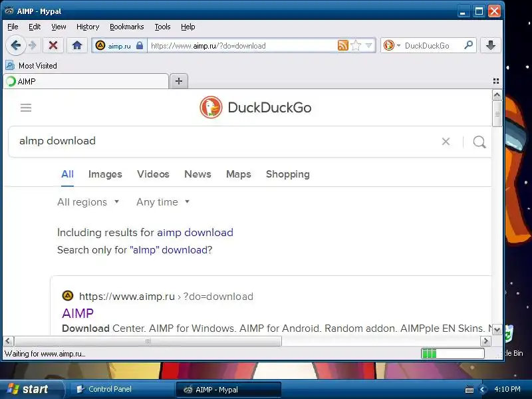This screenshot has height=399, width=532.
Task: Follow the 'aimp download' suggestion link
Action: [195, 233]
